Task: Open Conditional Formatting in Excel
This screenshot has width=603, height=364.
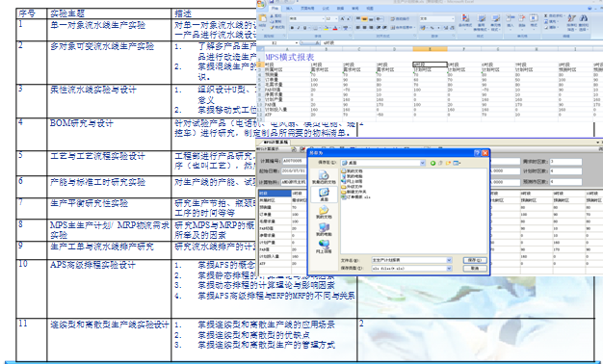Action: [x=465, y=22]
